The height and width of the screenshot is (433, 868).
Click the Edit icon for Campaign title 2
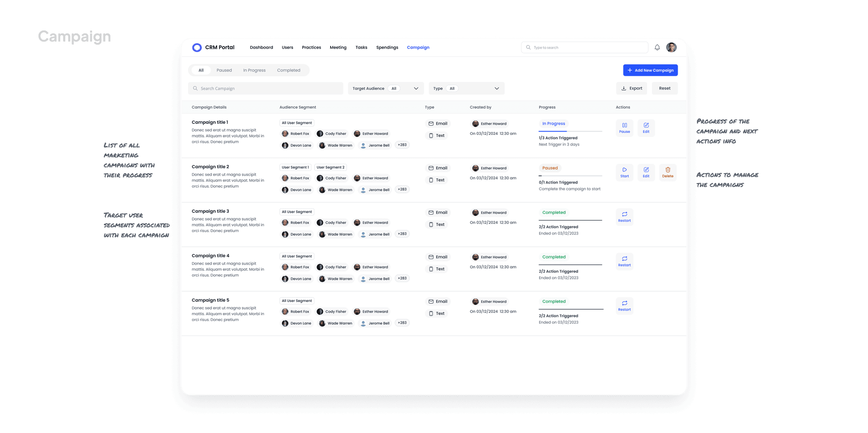[x=646, y=172]
